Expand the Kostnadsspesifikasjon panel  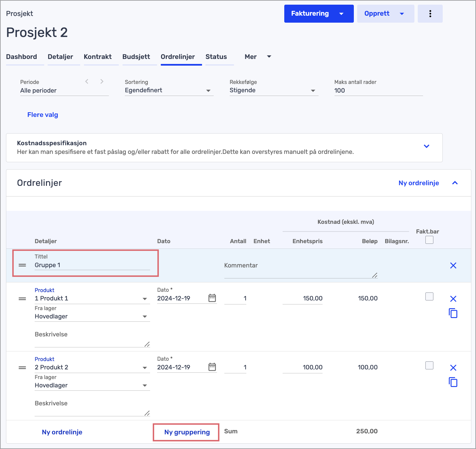(x=426, y=146)
